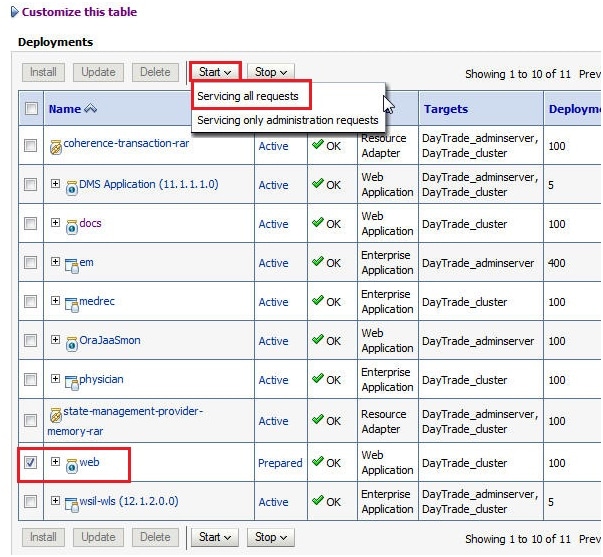Open the medrec deployment link
603x557 pixels.
point(97,301)
